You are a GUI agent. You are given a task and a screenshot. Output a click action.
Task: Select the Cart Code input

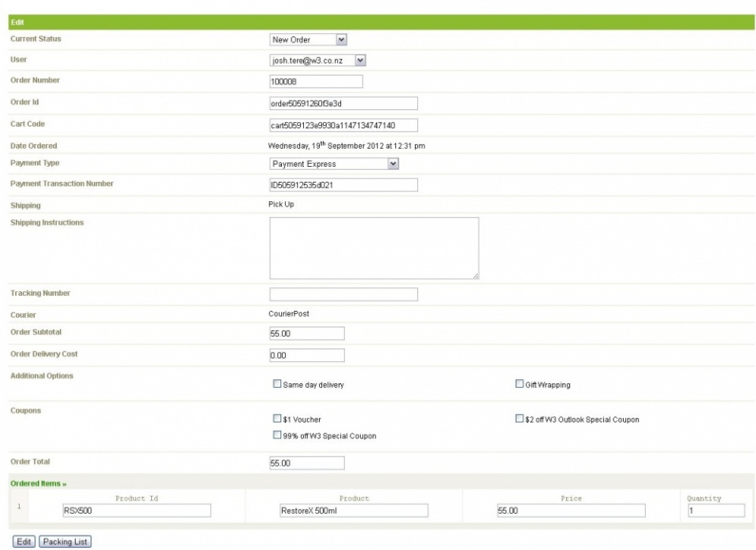(344, 125)
